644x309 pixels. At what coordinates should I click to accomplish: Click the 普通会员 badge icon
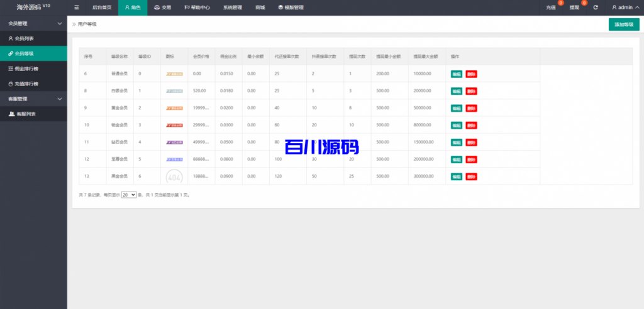(174, 74)
